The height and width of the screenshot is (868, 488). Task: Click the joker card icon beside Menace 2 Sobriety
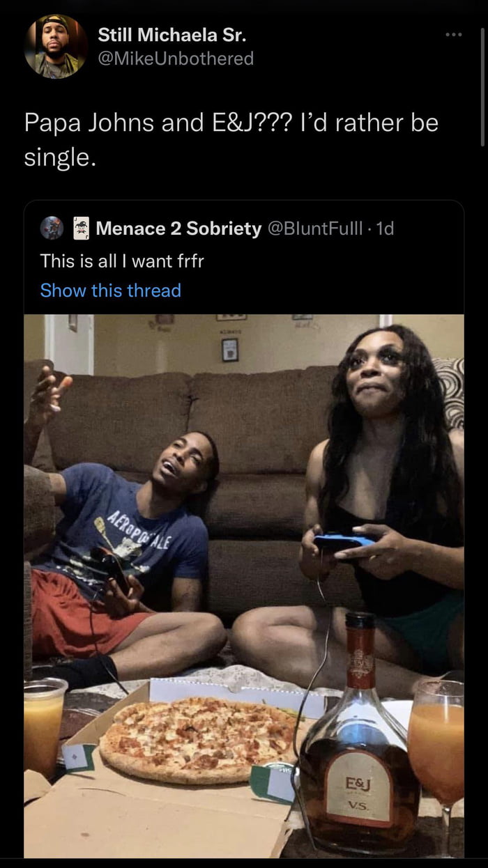82,228
